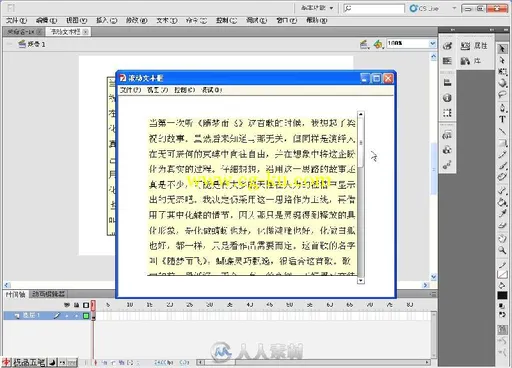Select the Free Transform tool
This screenshot has height=368, width=512.
502,72
